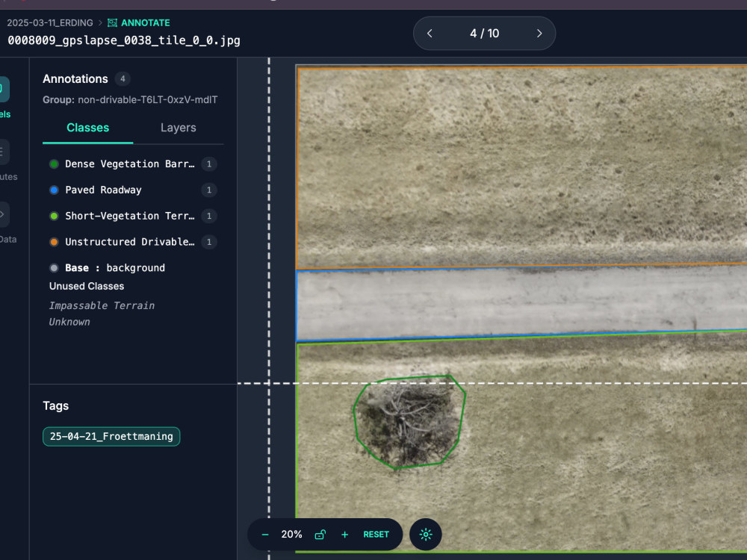Click the Dense Vegetation count badge
Image resolution: width=747 pixels, height=560 pixels.
coord(208,164)
